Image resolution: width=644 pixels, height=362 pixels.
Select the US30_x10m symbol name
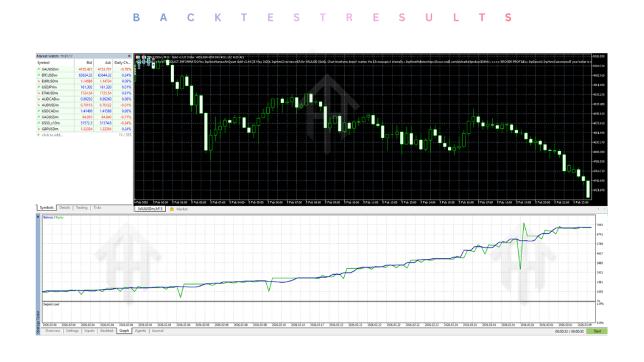[x=50, y=123]
